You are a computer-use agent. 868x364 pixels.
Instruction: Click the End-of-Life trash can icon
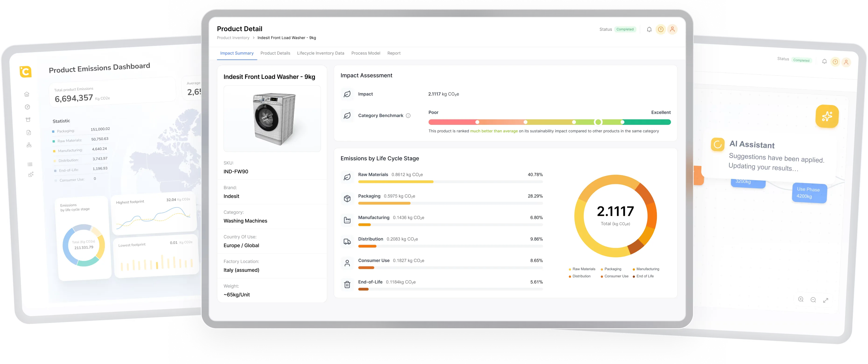(347, 284)
